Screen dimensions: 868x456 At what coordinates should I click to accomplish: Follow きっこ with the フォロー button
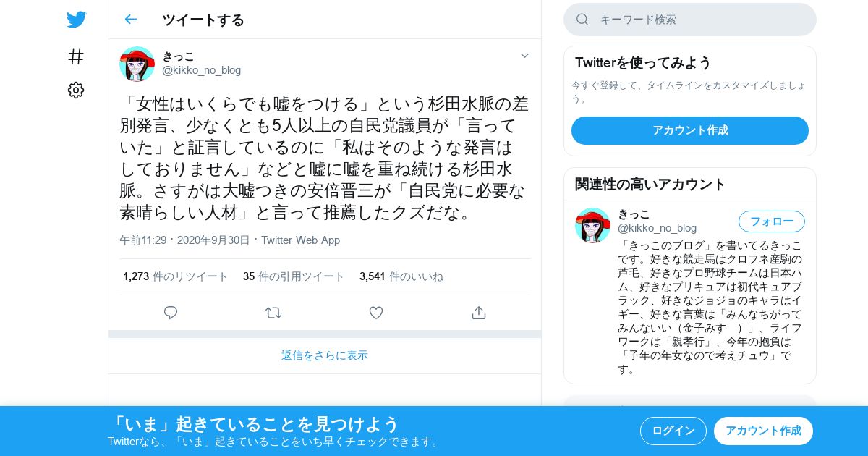[772, 221]
